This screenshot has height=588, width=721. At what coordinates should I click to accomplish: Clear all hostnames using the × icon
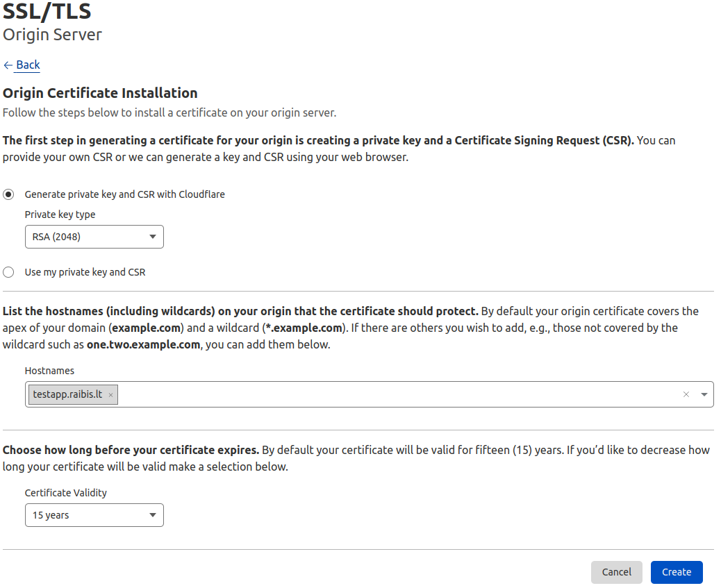686,394
